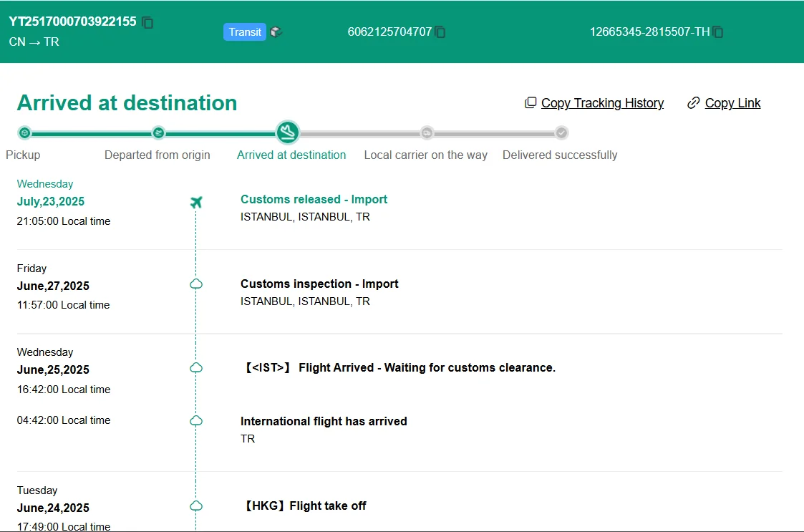This screenshot has height=532, width=804.
Task: Click the Arrived at destination heading
Action: click(127, 103)
